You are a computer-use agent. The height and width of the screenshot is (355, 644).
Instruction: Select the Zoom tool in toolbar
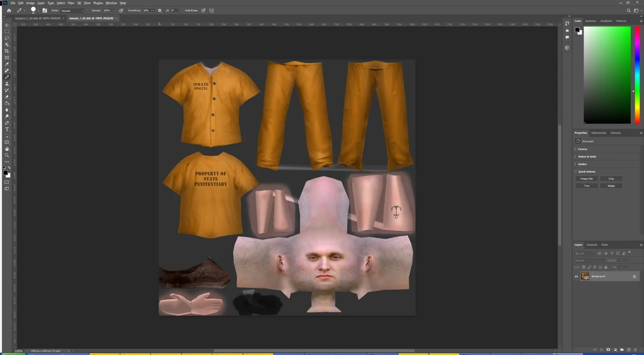pyautogui.click(x=6, y=156)
